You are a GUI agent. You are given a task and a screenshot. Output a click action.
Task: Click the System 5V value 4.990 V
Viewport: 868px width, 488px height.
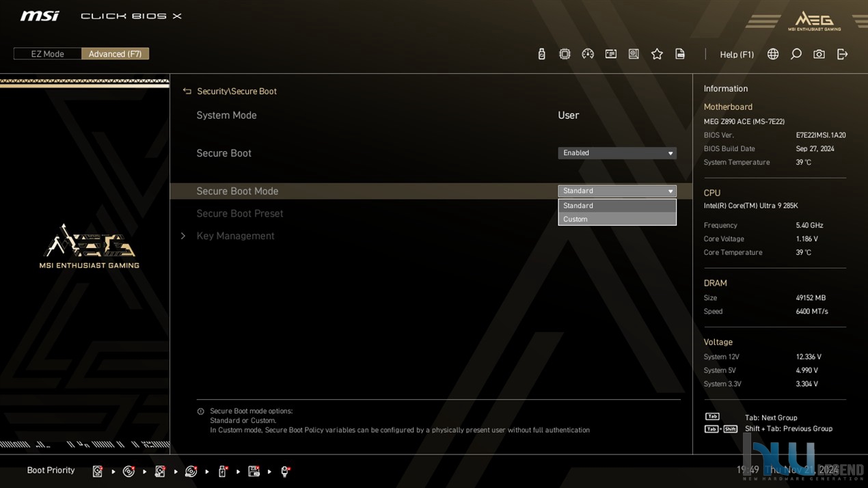[806, 370]
